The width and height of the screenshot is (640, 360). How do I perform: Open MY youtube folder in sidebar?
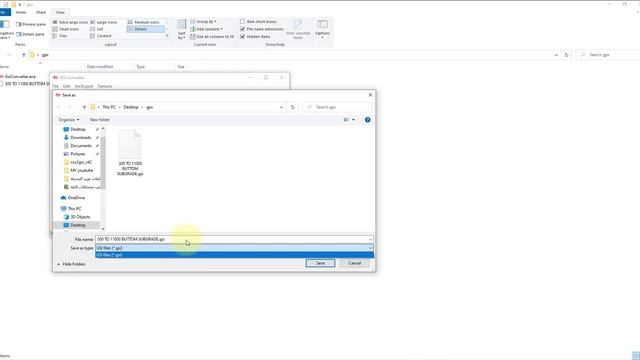click(81, 170)
